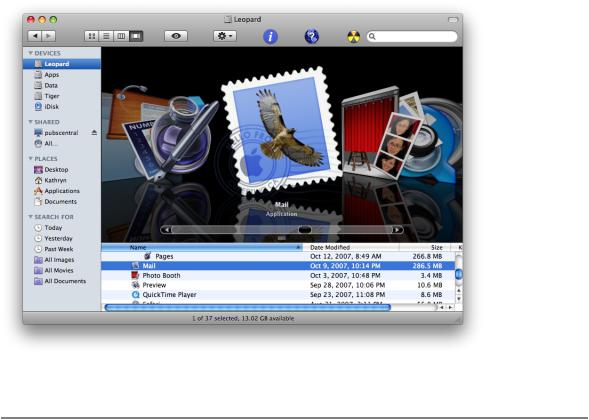Sort by the Date Modified column header
This screenshot has height=420, width=589.
click(x=350, y=248)
